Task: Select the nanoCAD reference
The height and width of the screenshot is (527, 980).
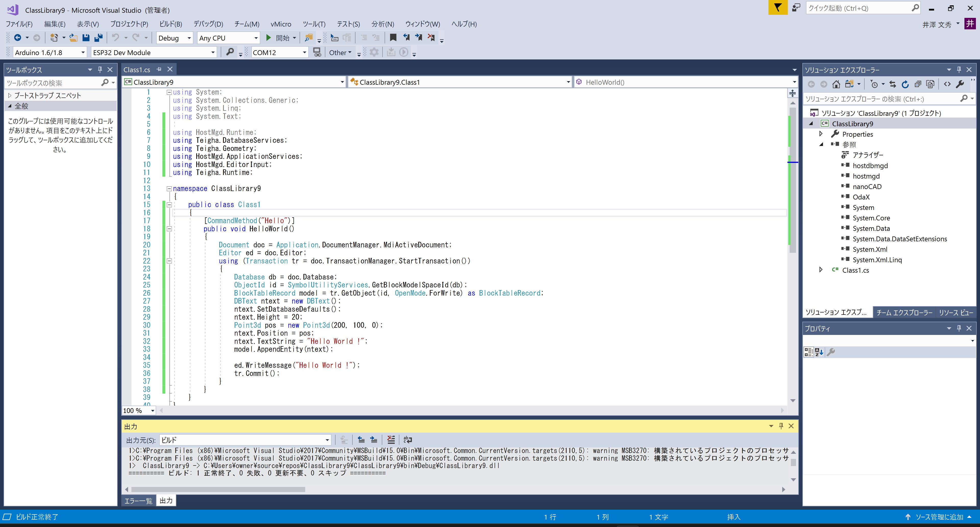Action: click(867, 186)
